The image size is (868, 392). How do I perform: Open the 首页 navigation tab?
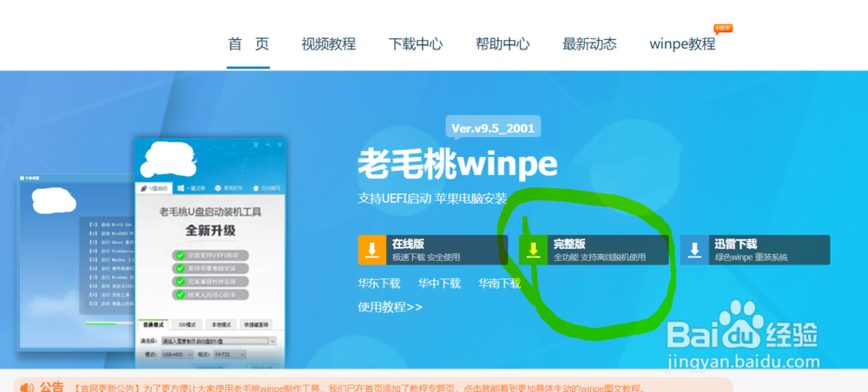click(x=248, y=44)
